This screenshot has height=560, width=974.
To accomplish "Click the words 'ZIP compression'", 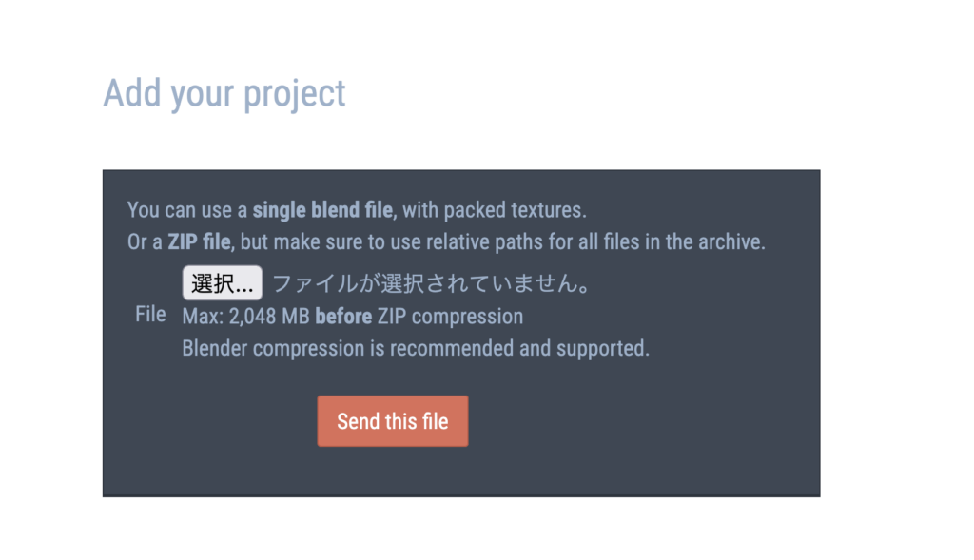I will [448, 317].
